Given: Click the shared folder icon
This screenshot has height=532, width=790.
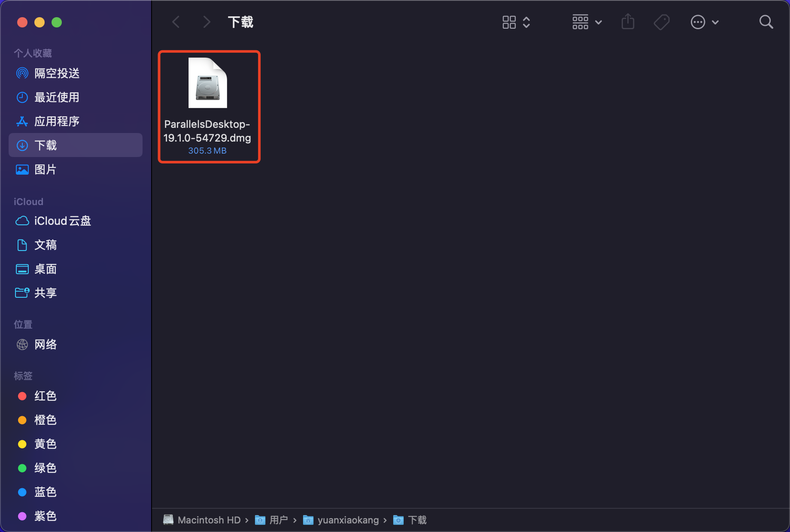Looking at the screenshot, I should 22,293.
